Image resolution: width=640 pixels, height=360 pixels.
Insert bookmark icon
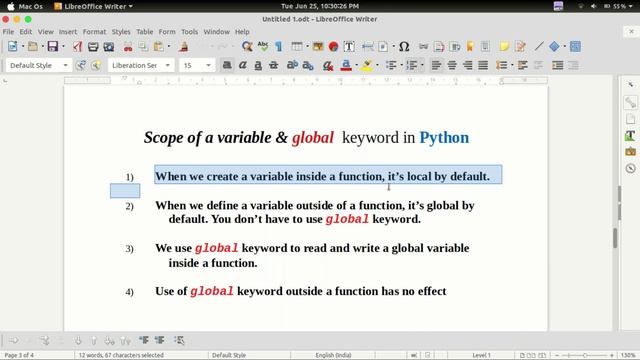[x=470, y=47]
